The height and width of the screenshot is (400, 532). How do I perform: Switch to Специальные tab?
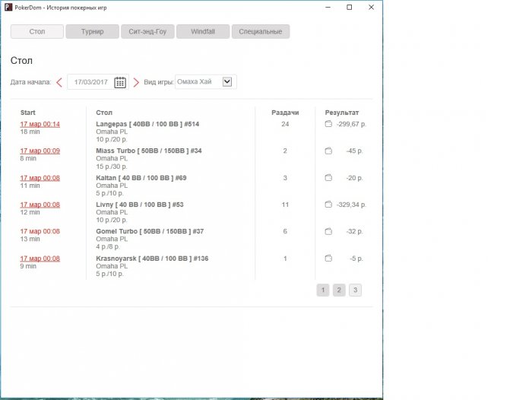(261, 32)
